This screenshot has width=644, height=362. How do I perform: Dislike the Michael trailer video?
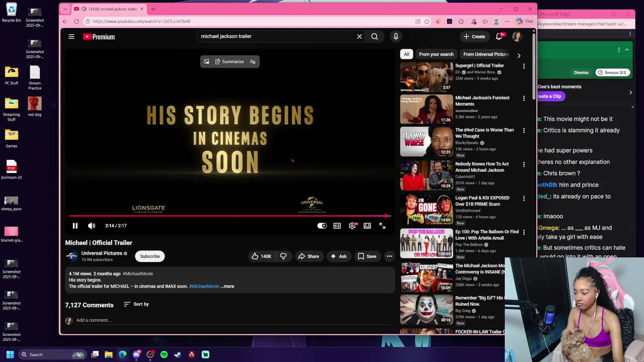283,256
